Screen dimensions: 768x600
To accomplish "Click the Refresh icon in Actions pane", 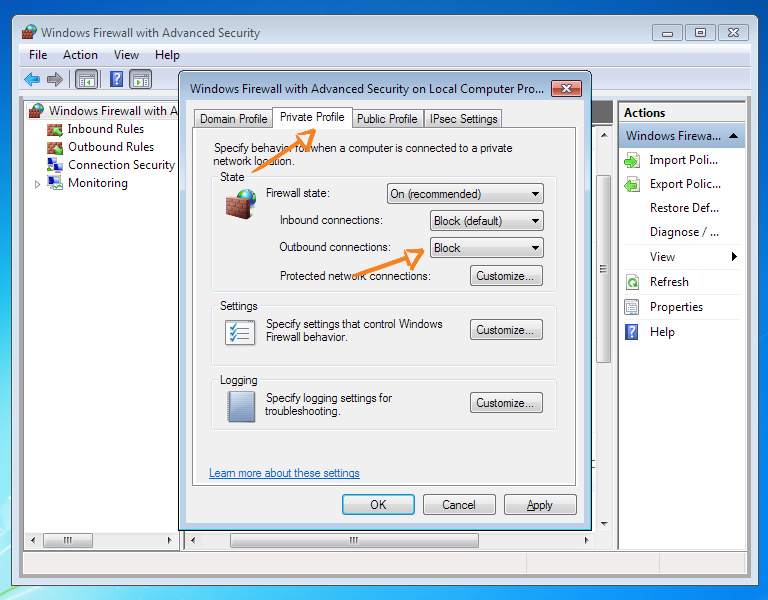I will (x=632, y=282).
